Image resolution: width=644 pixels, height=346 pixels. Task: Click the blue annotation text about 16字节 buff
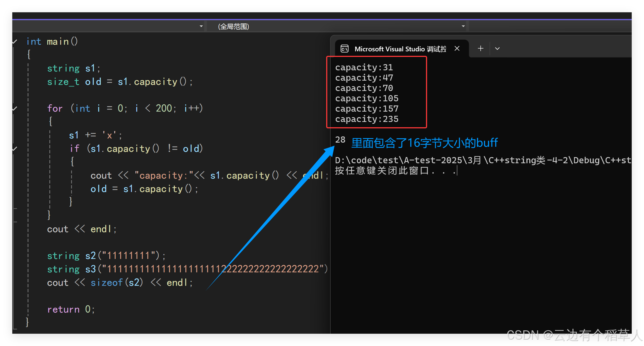pyautogui.click(x=424, y=143)
